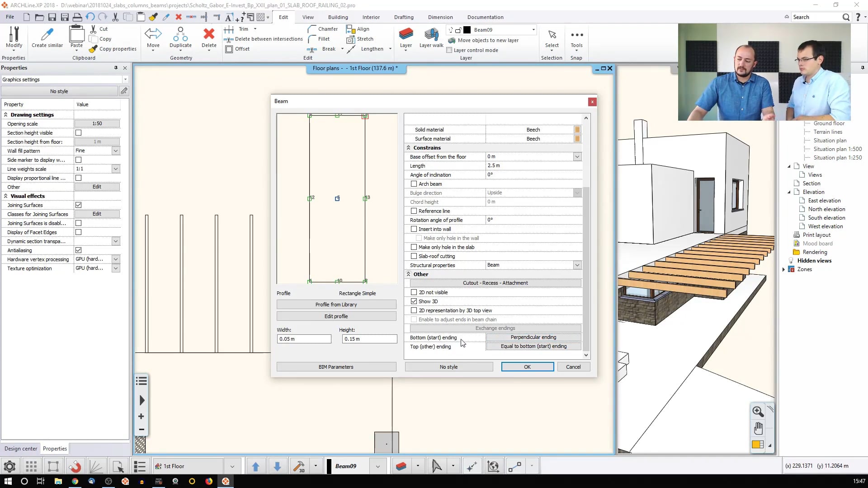
Task: Open the Layer tool in ribbon
Action: pyautogui.click(x=406, y=37)
